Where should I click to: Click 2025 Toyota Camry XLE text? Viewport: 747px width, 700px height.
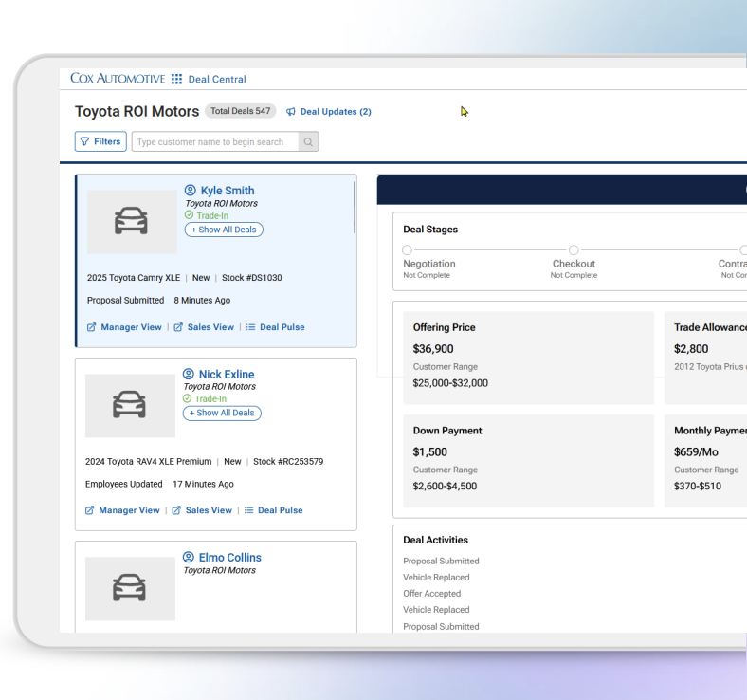click(134, 278)
